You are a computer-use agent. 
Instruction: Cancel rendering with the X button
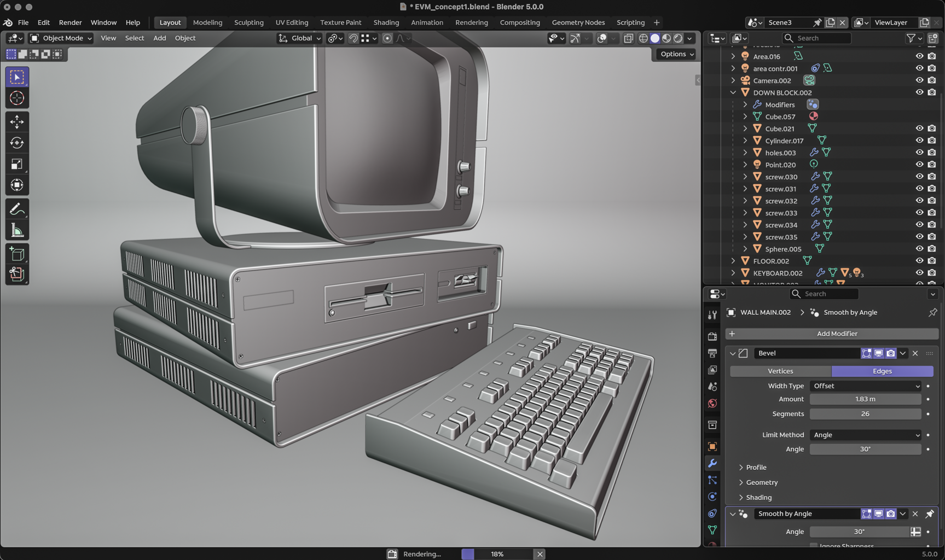540,554
